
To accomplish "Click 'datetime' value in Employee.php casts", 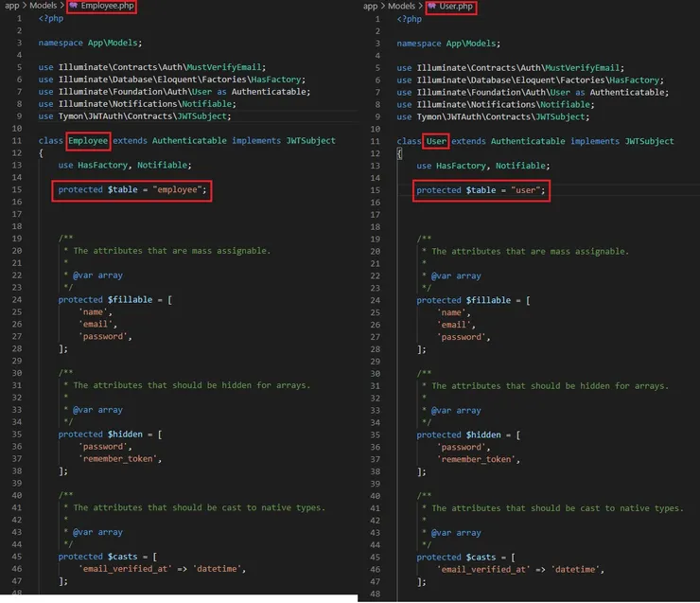I will coord(217,569).
